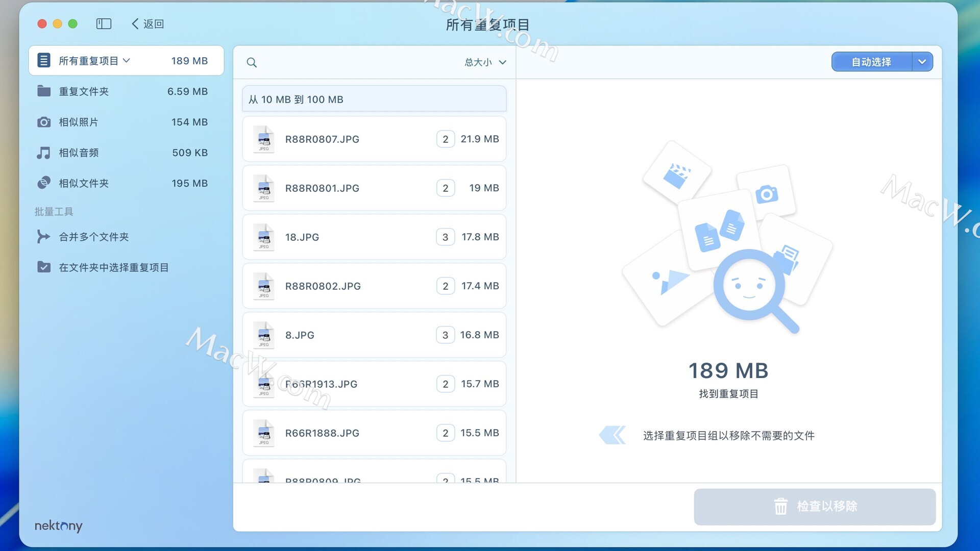
Task: Go back using the return button
Action: coord(148,24)
